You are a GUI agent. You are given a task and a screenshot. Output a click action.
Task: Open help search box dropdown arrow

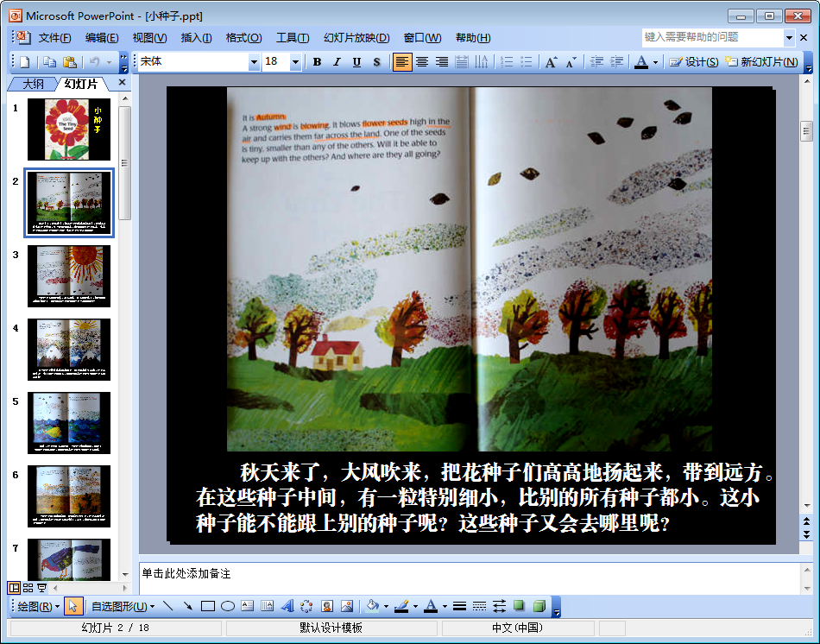[x=789, y=37]
